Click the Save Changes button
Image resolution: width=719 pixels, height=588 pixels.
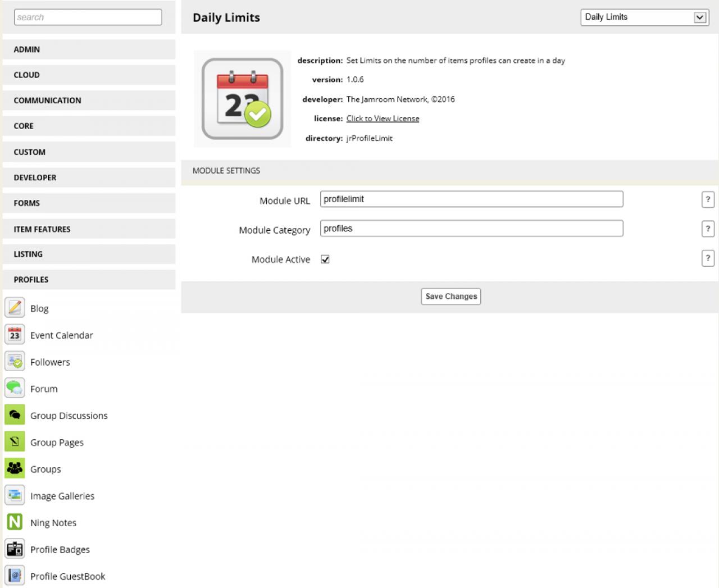coord(451,297)
